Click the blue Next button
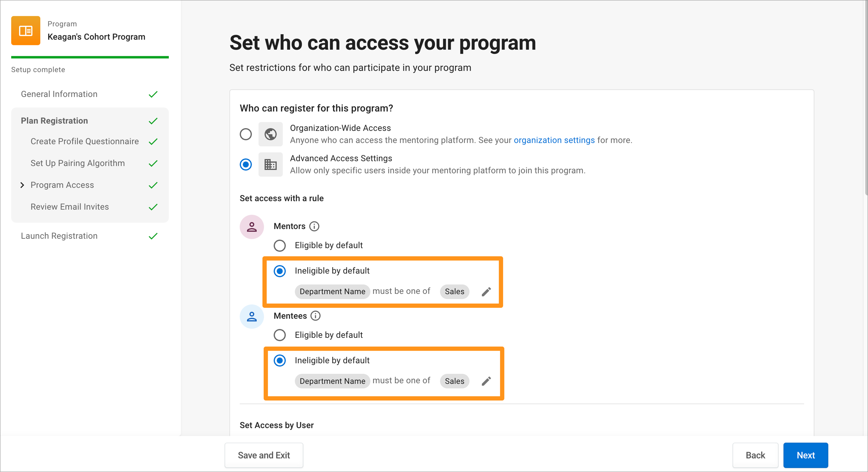The height and width of the screenshot is (472, 868). pyautogui.click(x=805, y=455)
